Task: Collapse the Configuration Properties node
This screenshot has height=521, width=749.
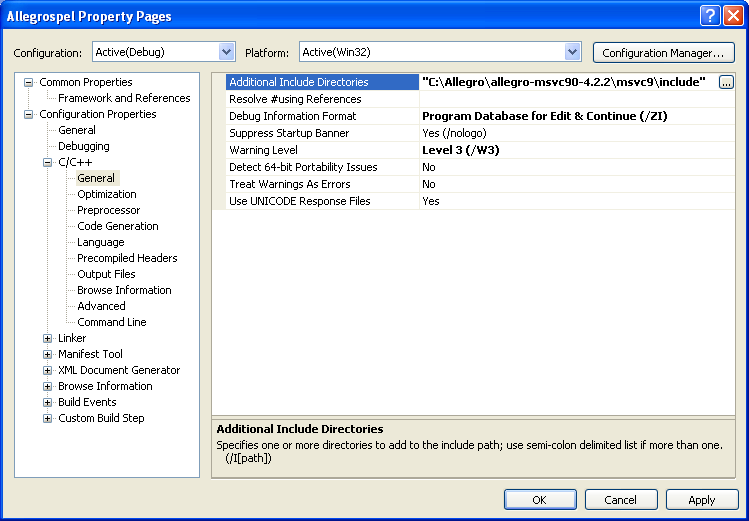Action: 29,114
